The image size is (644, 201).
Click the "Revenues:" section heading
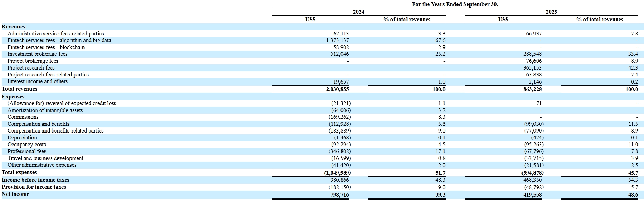[14, 27]
